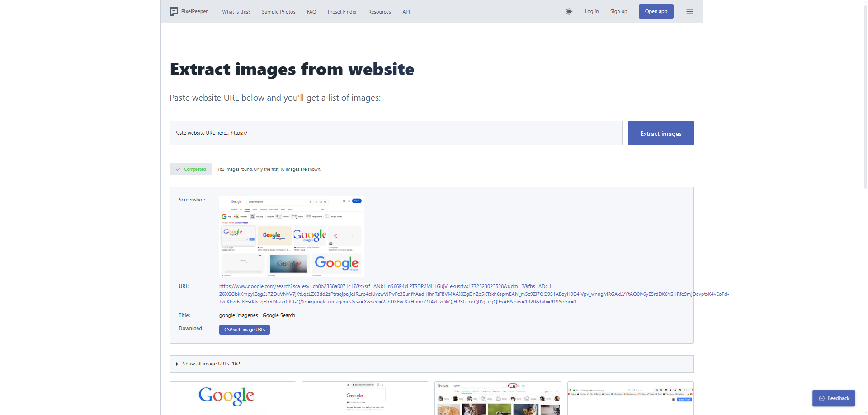Navigate to Preset Finder

(x=342, y=12)
